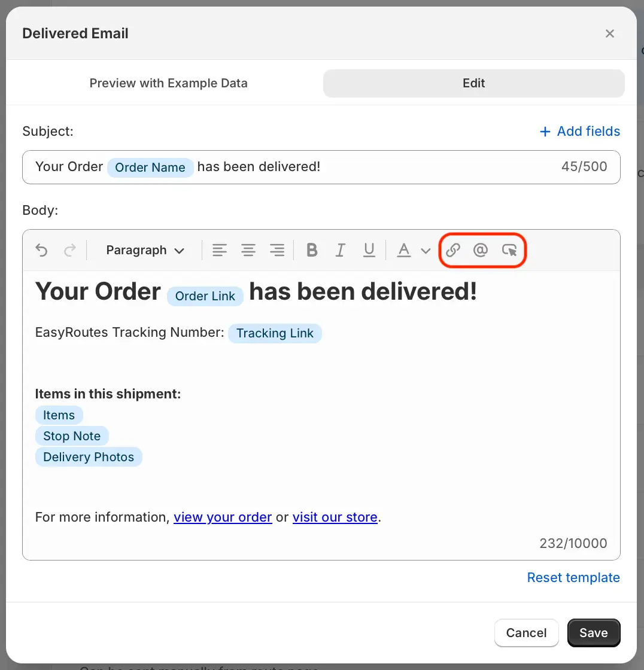Image resolution: width=644 pixels, height=670 pixels.
Task: Align body text to the right
Action: tap(277, 250)
